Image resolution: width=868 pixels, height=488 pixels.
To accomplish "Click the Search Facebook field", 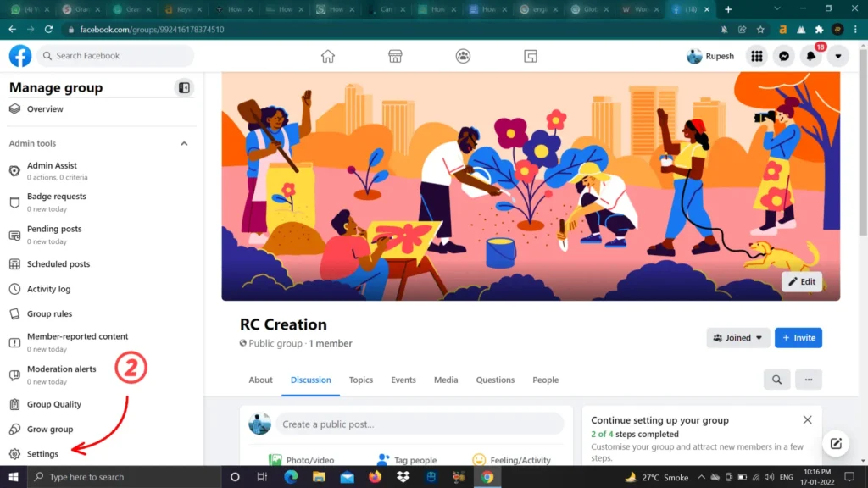I will tap(115, 55).
